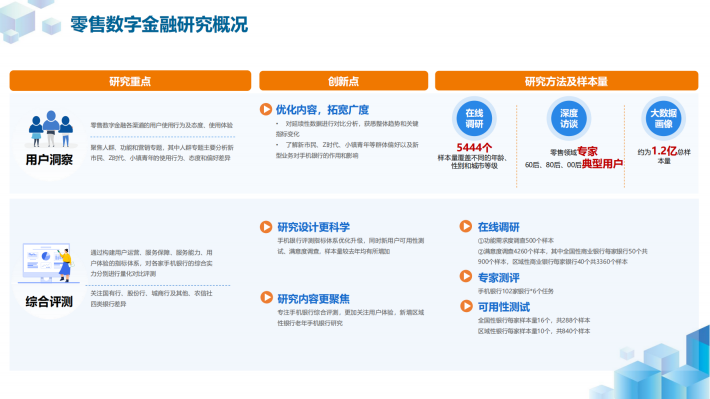Click the orange arrow beside 研究内容更聚焦
Viewport: 710px width, 399px height.
[x=267, y=298]
